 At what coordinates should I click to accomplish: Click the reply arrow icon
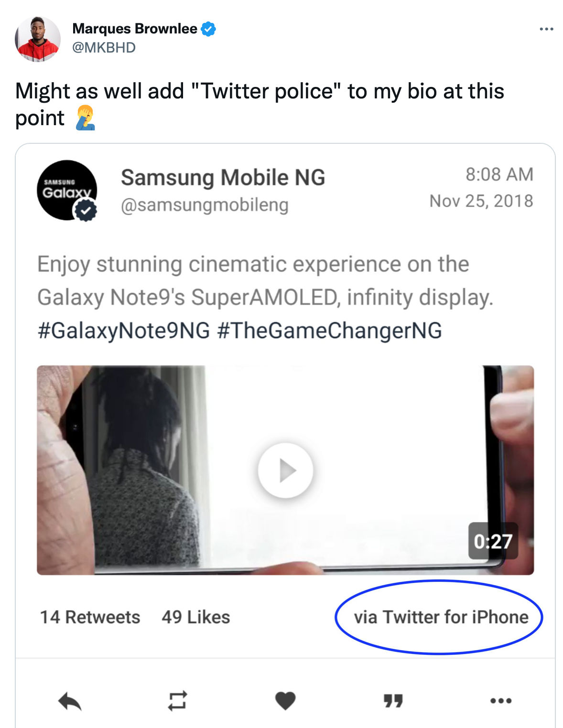70,701
